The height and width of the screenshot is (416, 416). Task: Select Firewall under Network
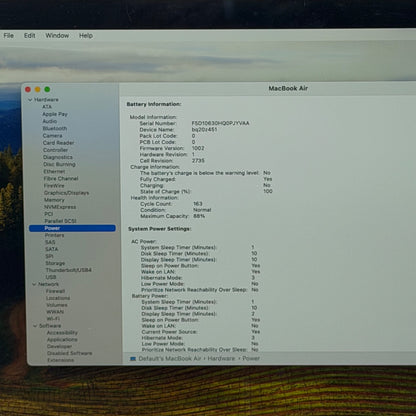click(x=55, y=291)
